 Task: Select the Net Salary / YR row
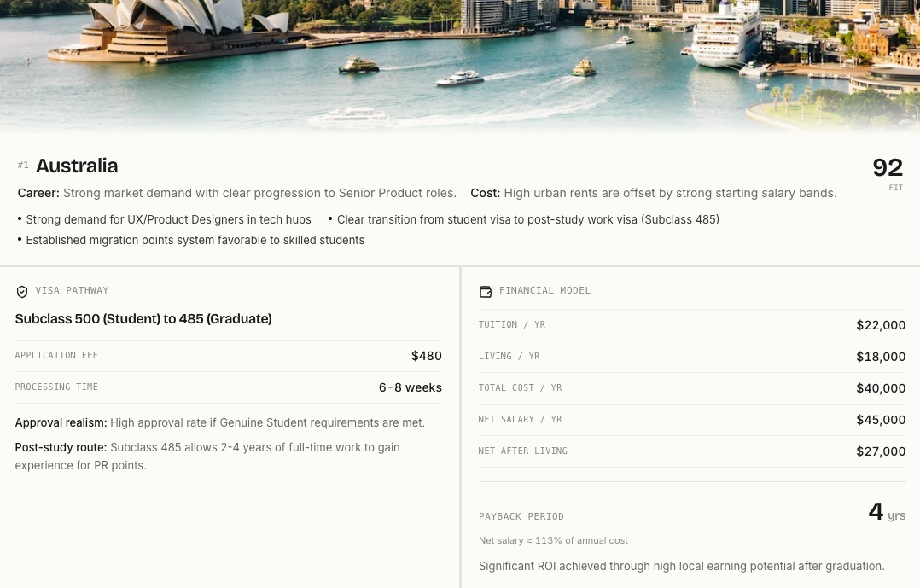pyautogui.click(x=692, y=420)
